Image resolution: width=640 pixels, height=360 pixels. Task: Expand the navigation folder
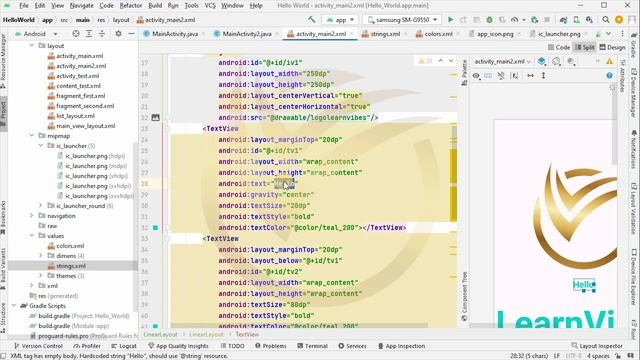(31, 216)
